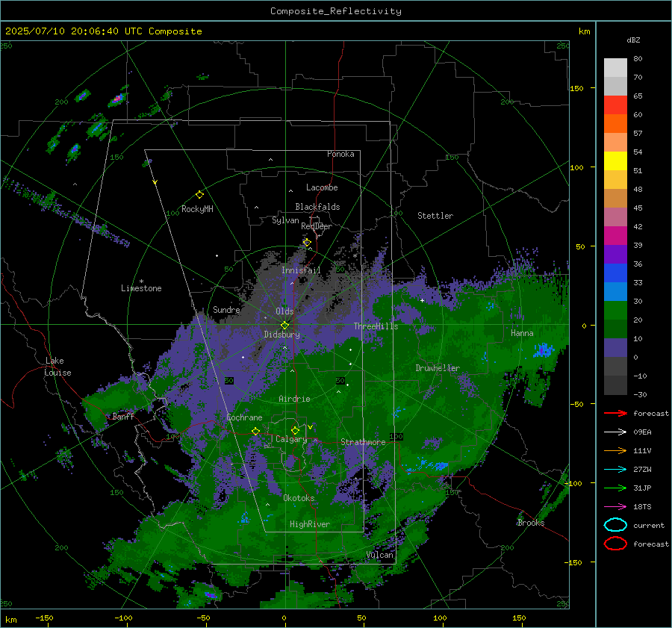Pick the purple 36 dBZ swatch in the scale
The height and width of the screenshot is (628, 672).
click(x=615, y=254)
